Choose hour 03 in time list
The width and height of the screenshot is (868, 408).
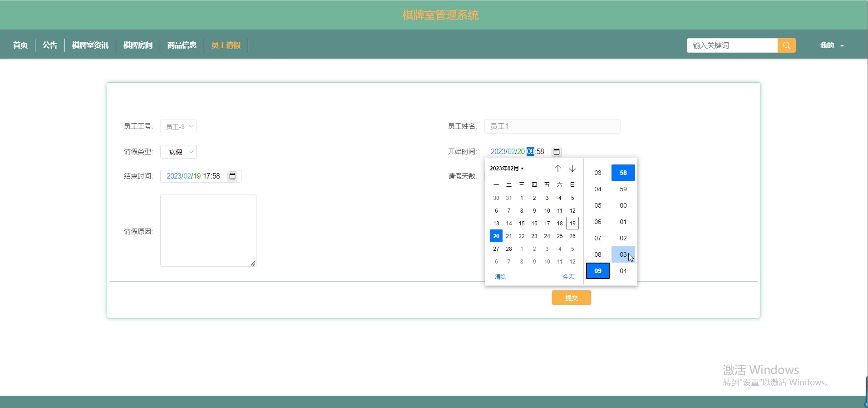[x=598, y=173]
